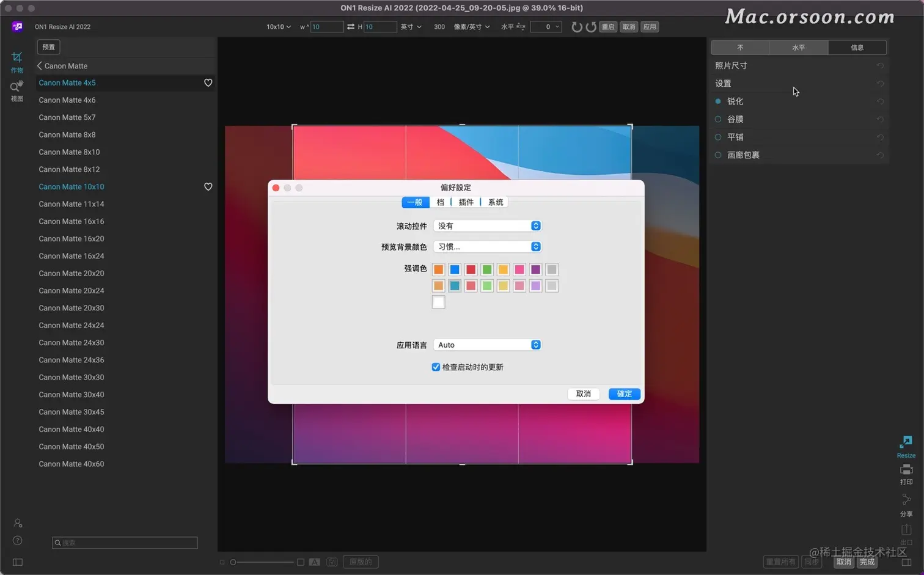
Task: Toggle the left panel visibility icon
Action: click(x=18, y=562)
